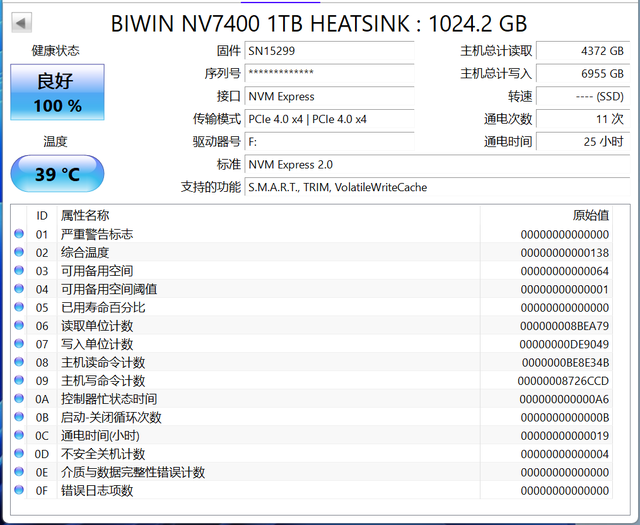Click the 原始值 column header
This screenshot has width=640, height=525.
click(x=546, y=215)
